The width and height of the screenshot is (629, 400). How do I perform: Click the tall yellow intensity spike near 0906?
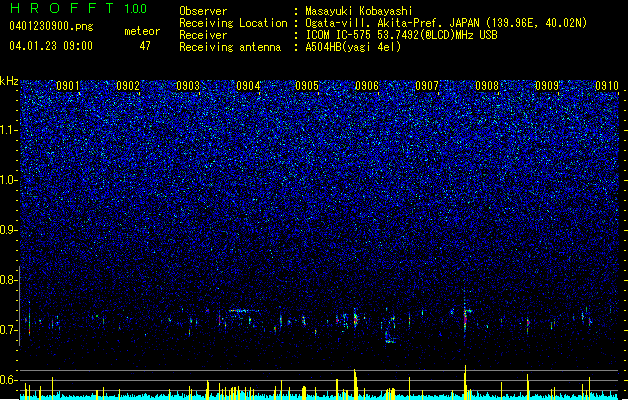355,384
